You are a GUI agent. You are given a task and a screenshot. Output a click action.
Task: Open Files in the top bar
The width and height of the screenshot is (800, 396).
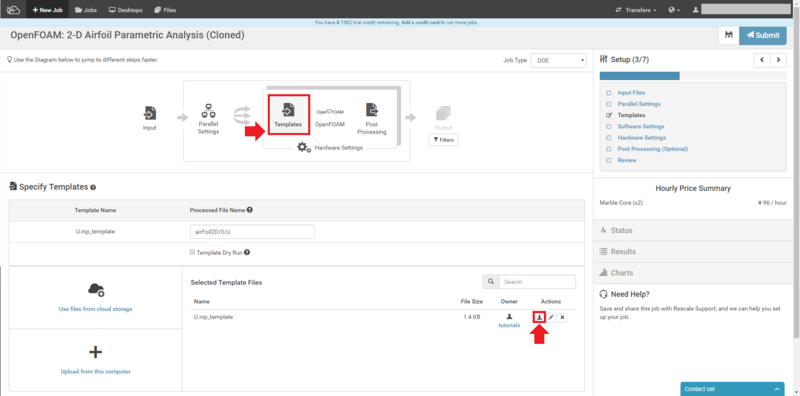(x=165, y=10)
